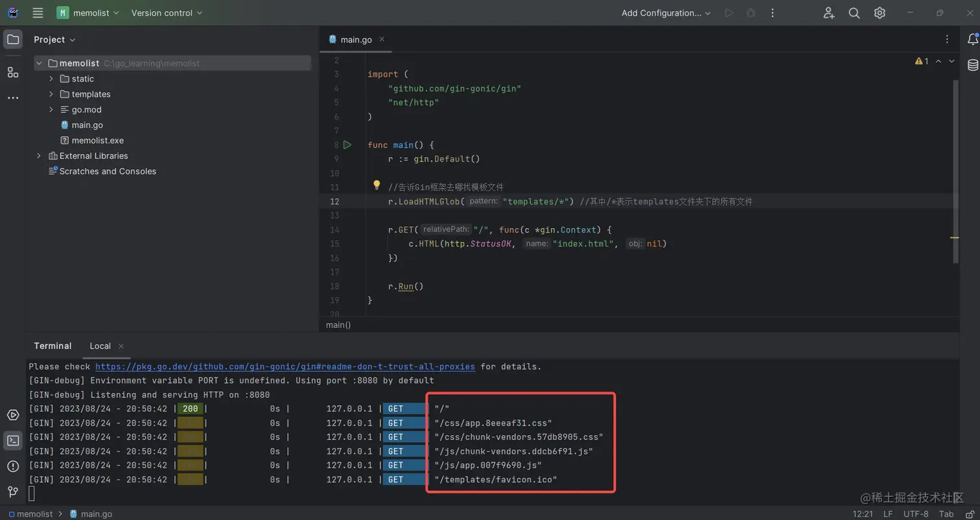
Task: Select Scratches and Consoles
Action: pos(108,171)
